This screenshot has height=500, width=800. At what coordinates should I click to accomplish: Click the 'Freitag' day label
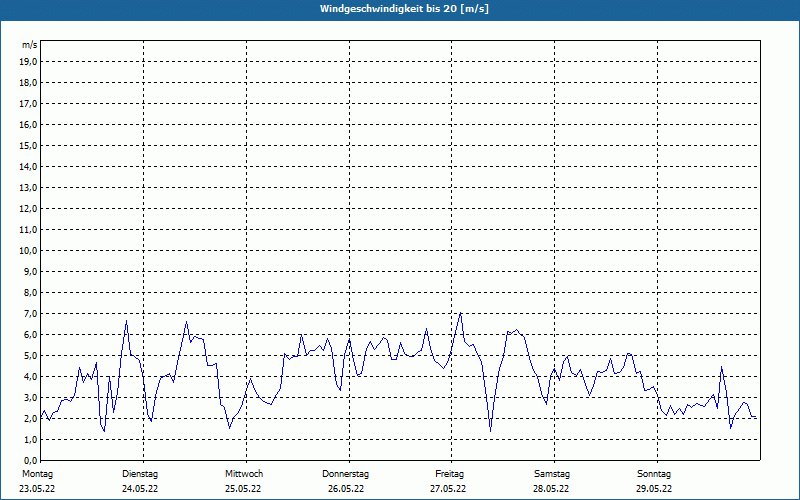pyautogui.click(x=449, y=474)
